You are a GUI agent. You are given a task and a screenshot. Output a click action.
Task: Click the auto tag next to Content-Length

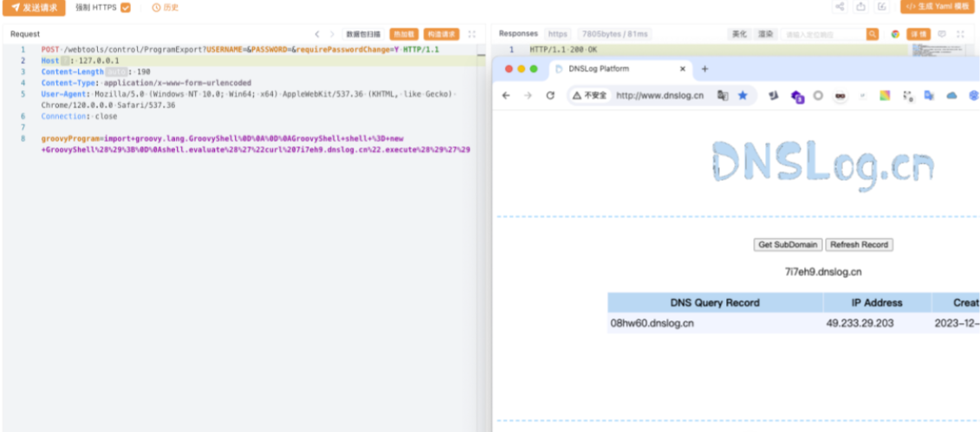pos(115,72)
